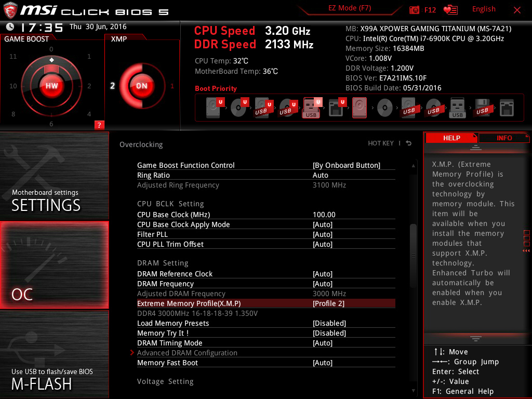The image size is (532, 399).
Task: Click the Voltage Setting section heading
Action: point(165,381)
